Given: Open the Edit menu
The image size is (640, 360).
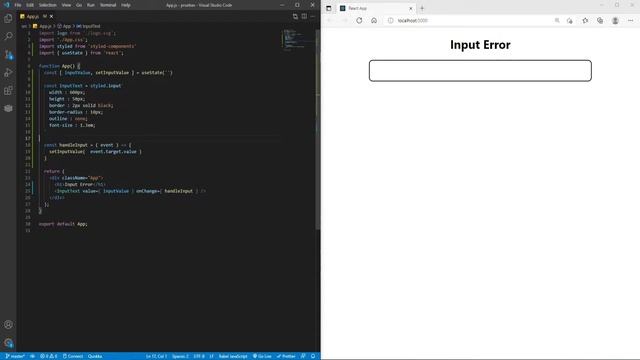Looking at the screenshot, I should (x=30, y=5).
